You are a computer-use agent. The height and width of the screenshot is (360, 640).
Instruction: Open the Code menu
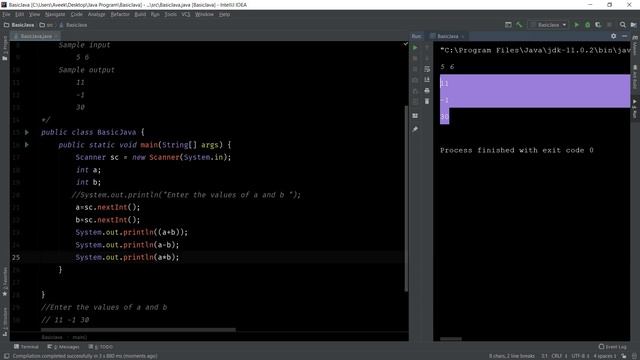[76, 14]
